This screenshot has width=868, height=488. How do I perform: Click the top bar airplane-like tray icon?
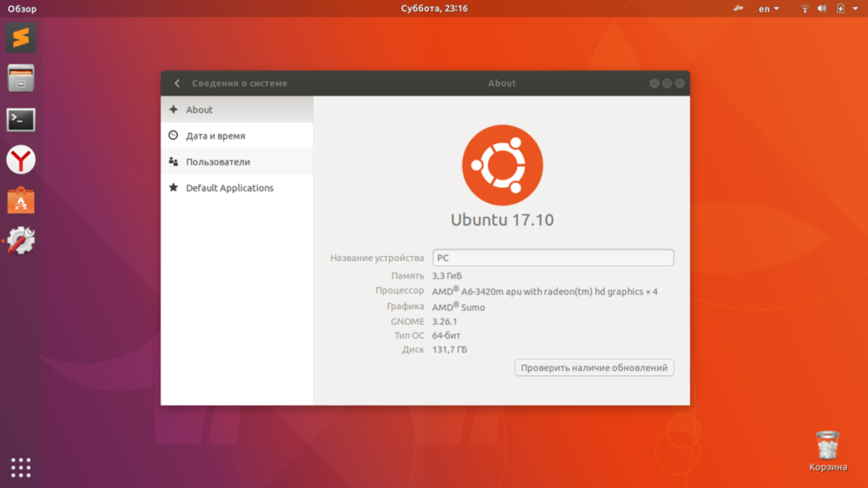738,8
